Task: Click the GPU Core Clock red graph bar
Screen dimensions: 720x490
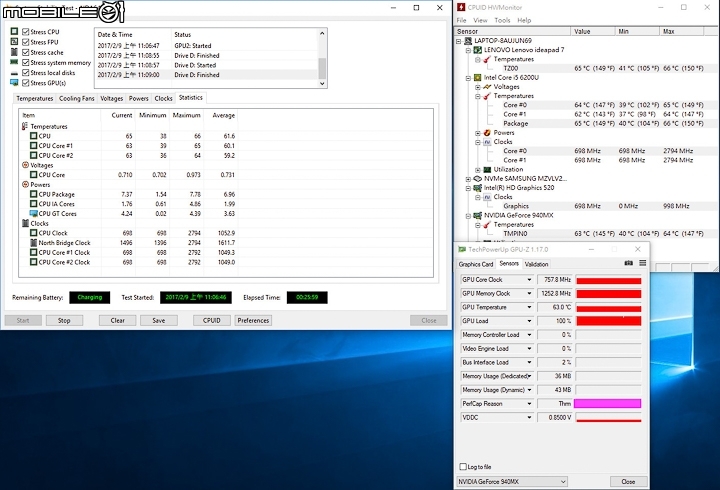Action: (608, 281)
